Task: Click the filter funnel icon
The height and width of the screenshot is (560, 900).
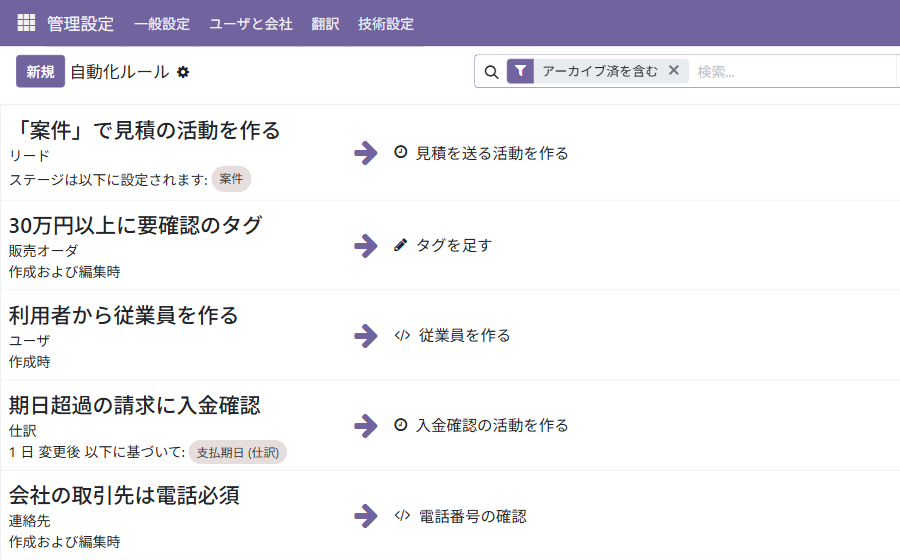Action: tap(520, 71)
